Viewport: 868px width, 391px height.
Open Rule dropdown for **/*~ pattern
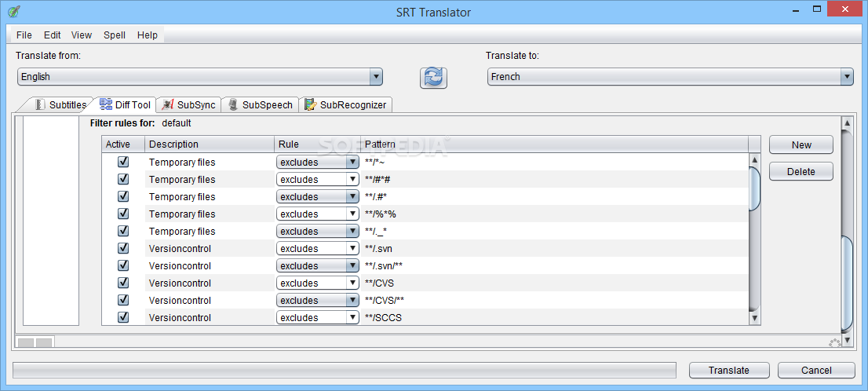click(318, 163)
